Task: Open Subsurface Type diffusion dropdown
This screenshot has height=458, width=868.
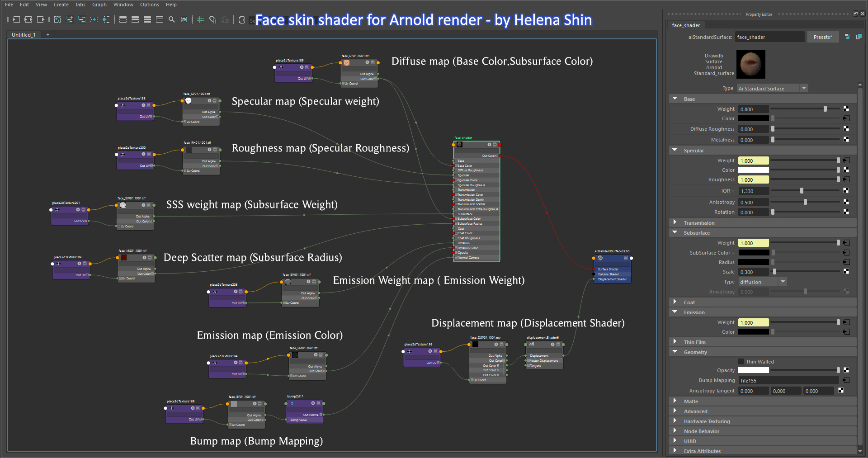Action: coord(763,282)
